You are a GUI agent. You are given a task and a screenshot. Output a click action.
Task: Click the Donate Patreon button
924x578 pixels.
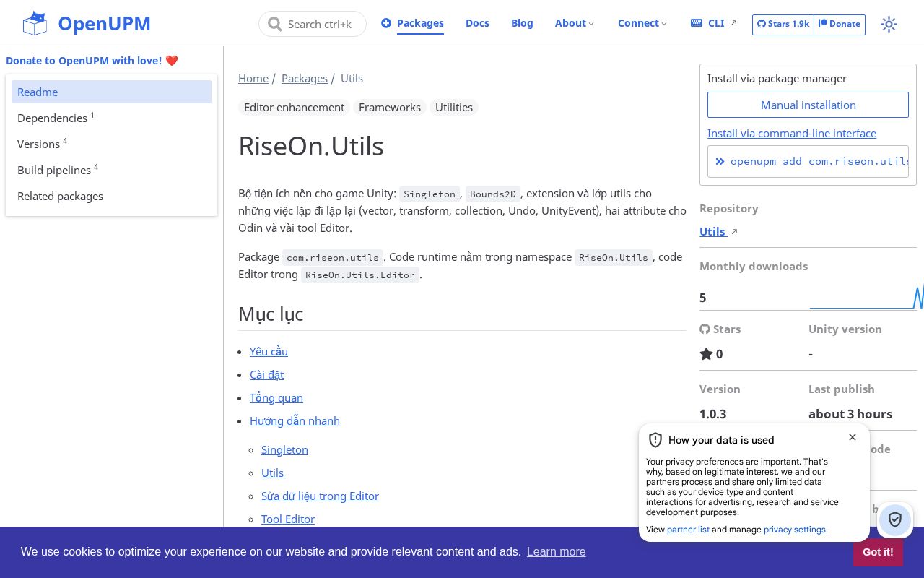[840, 24]
